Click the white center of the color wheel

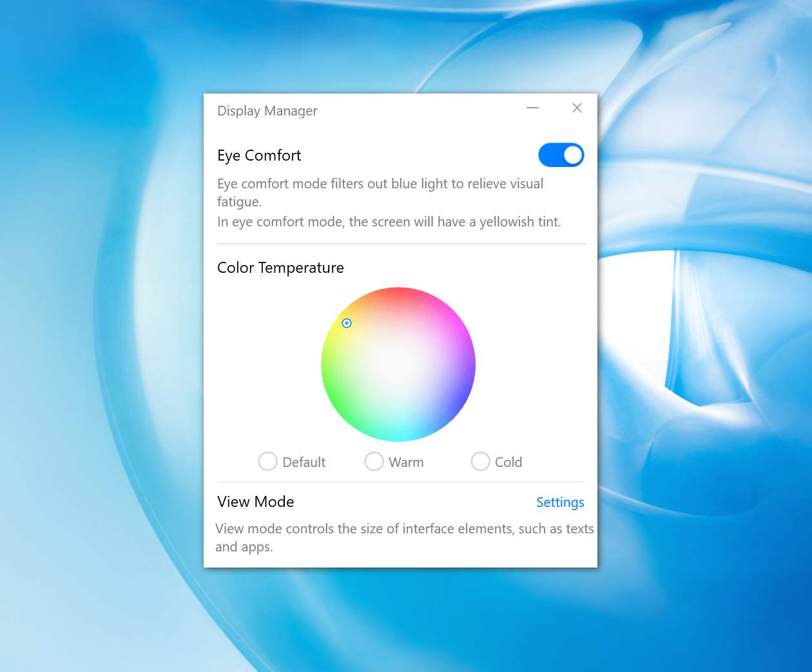(x=398, y=364)
